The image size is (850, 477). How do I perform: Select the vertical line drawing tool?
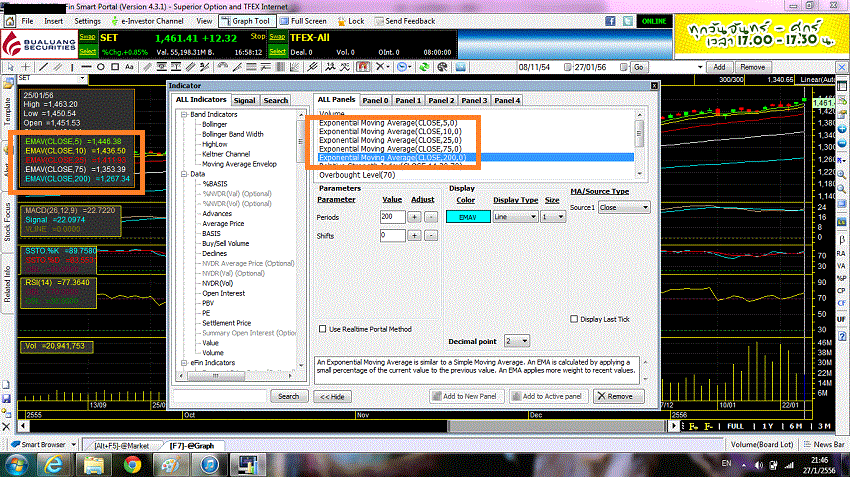tap(72, 67)
